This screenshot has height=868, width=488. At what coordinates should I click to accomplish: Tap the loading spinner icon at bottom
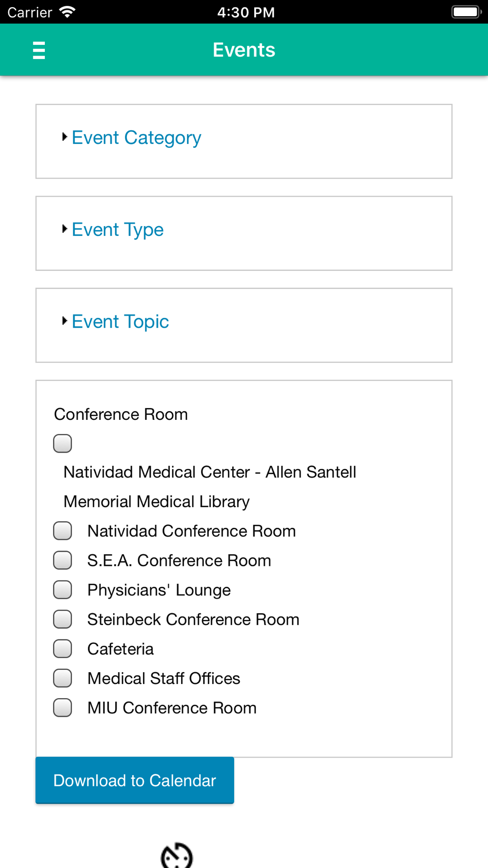click(177, 855)
